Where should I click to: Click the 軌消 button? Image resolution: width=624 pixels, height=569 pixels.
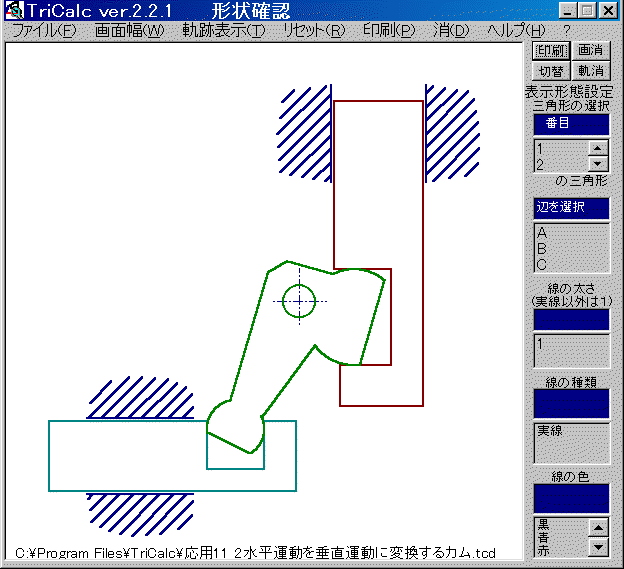pos(591,71)
